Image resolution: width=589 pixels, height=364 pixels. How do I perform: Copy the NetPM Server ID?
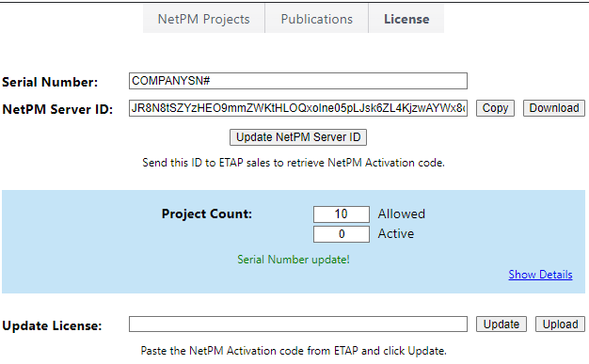pos(495,108)
